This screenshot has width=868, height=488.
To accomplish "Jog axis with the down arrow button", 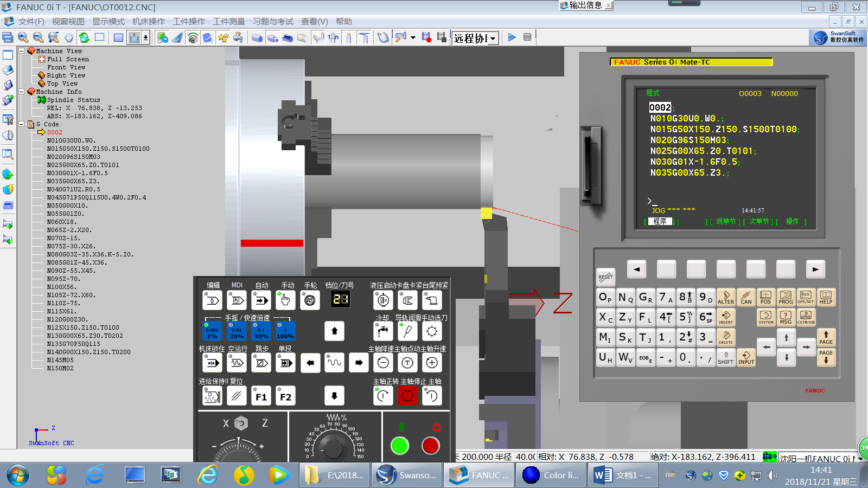I will 334,396.
